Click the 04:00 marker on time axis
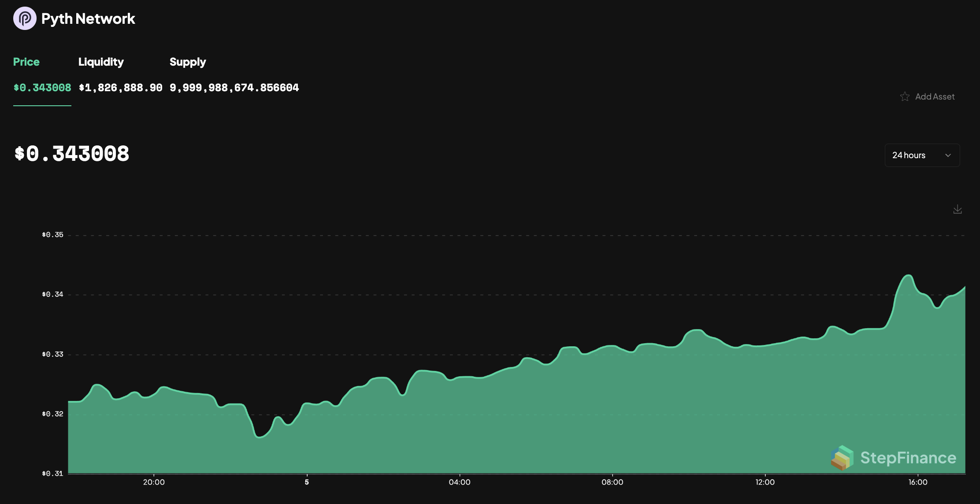This screenshot has width=980, height=504. tap(460, 482)
